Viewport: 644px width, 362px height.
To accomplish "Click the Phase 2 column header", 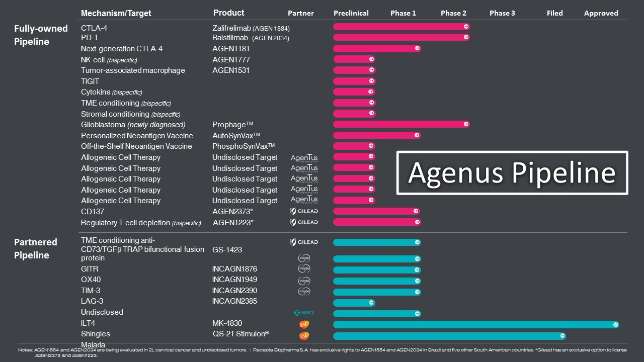I will click(453, 14).
